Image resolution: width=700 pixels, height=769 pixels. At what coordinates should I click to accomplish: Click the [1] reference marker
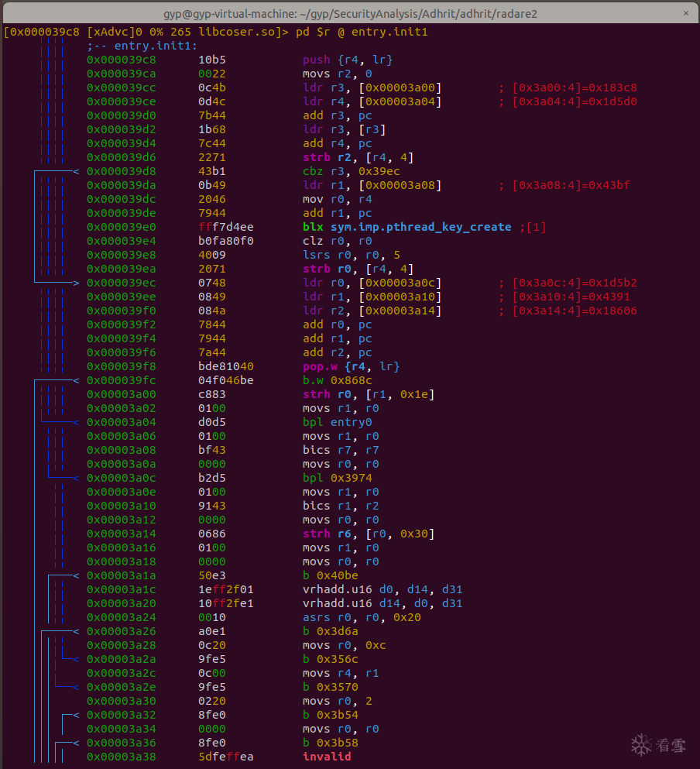537,227
